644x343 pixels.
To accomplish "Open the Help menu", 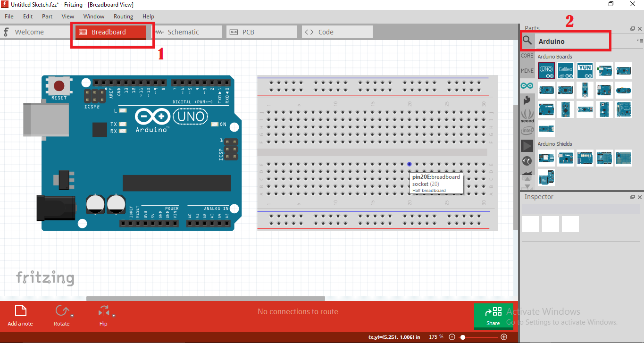I will (148, 17).
